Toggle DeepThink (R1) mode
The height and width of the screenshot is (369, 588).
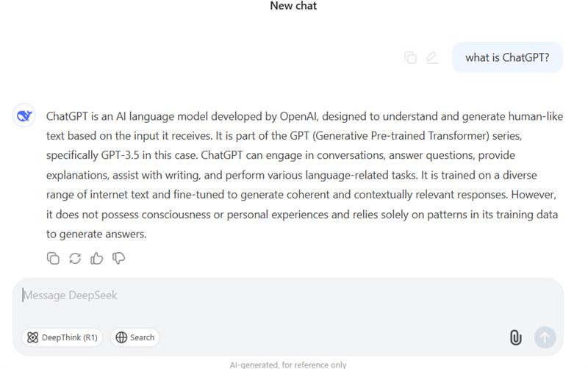(x=62, y=337)
